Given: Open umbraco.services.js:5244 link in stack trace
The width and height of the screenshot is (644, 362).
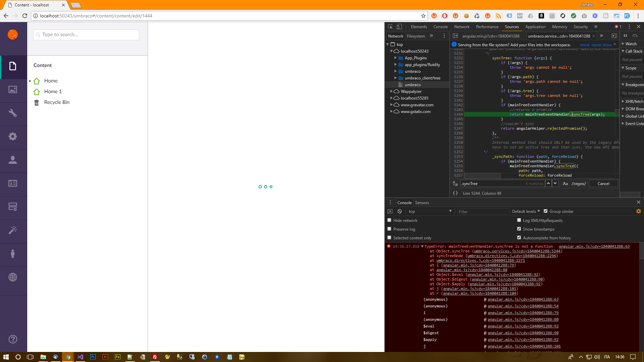Looking at the screenshot, I should (x=517, y=251).
